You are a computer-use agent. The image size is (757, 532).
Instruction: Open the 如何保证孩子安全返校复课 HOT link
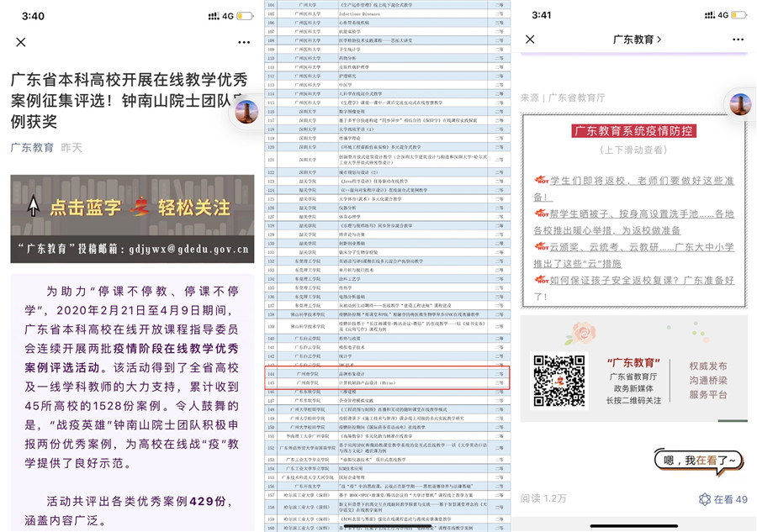pos(634,287)
